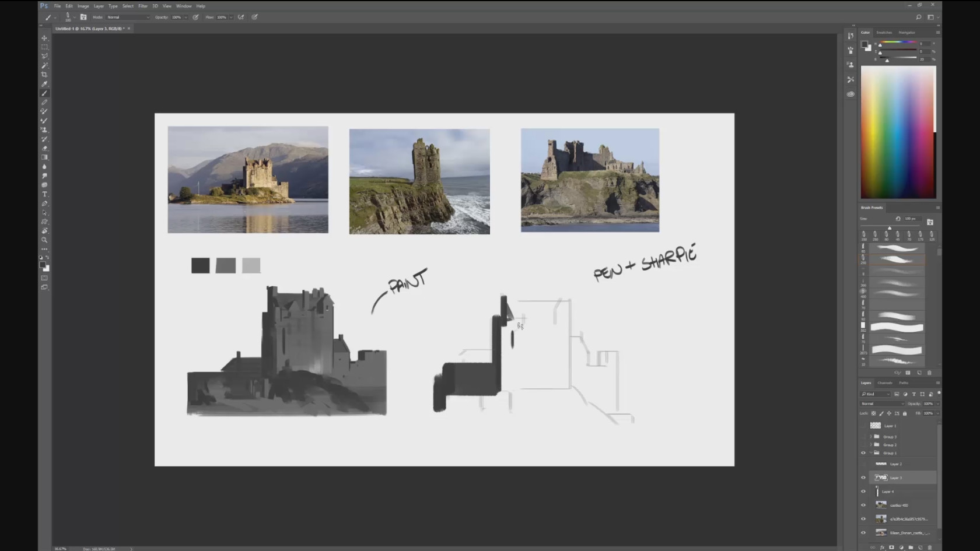Select the Move tool
The width and height of the screenshot is (980, 551).
44,38
